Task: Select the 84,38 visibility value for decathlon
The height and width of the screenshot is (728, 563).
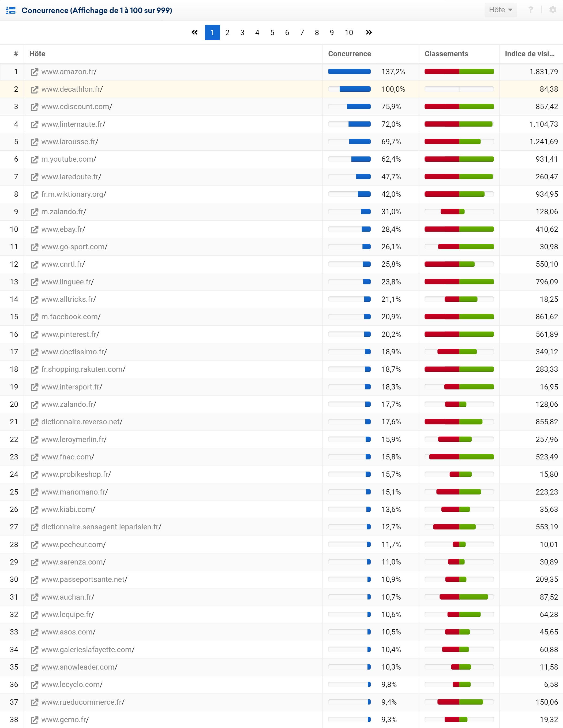Action: tap(549, 89)
